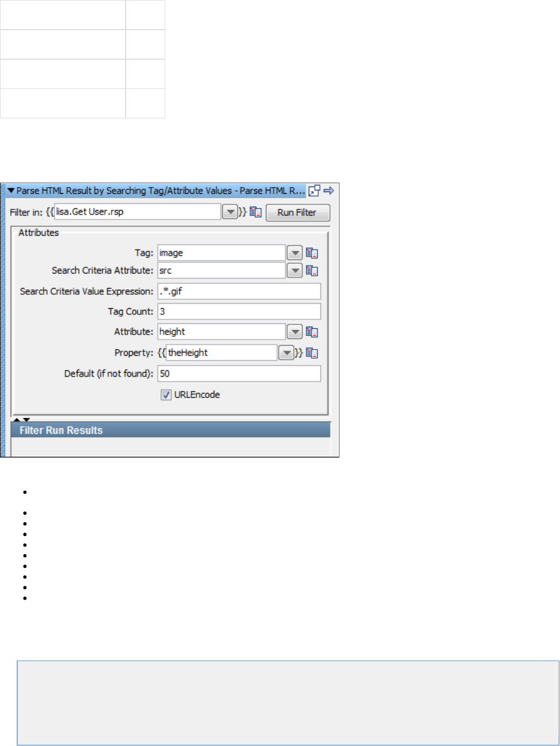Open the Search Criteria Attribute dropdown
The height and width of the screenshot is (746, 560).
[x=295, y=271]
